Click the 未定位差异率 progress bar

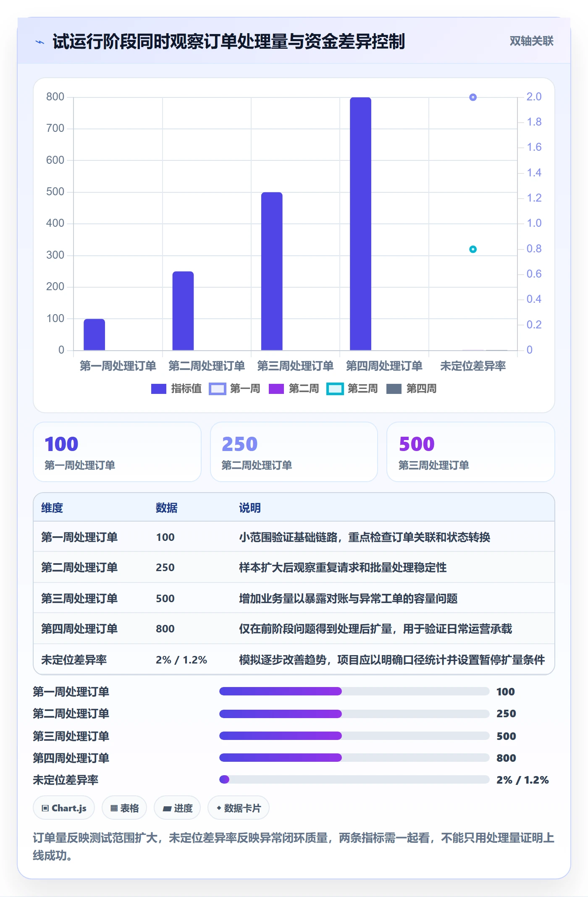[354, 779]
